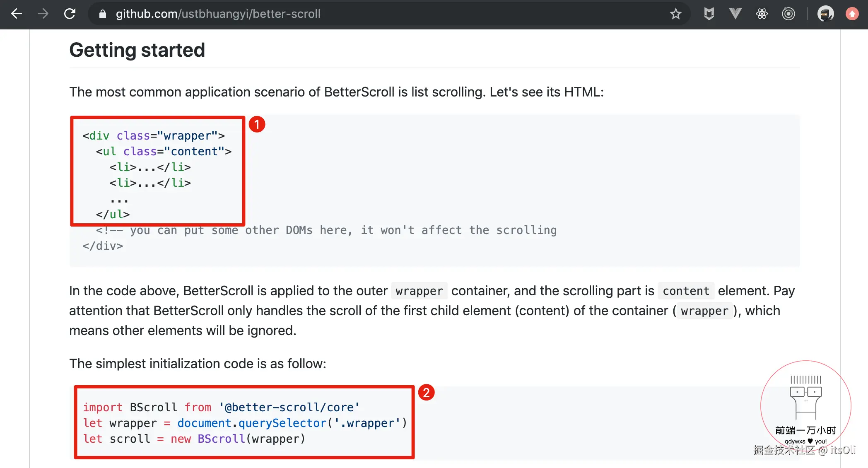The height and width of the screenshot is (468, 868).
Task: Click the concentric-circles extension icon
Action: click(x=788, y=14)
